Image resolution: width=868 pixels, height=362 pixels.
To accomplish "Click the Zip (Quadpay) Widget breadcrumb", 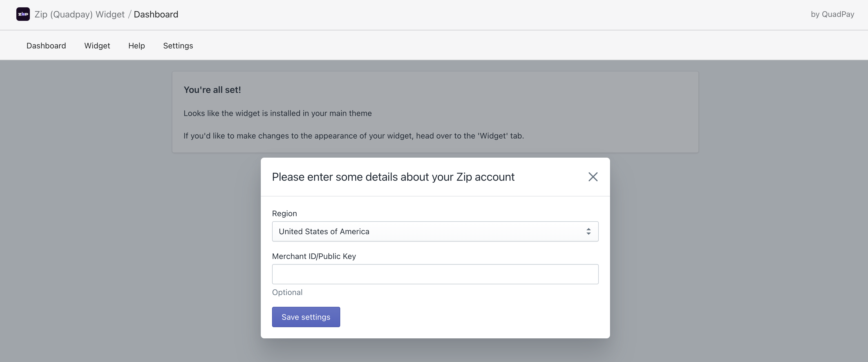I will 79,14.
